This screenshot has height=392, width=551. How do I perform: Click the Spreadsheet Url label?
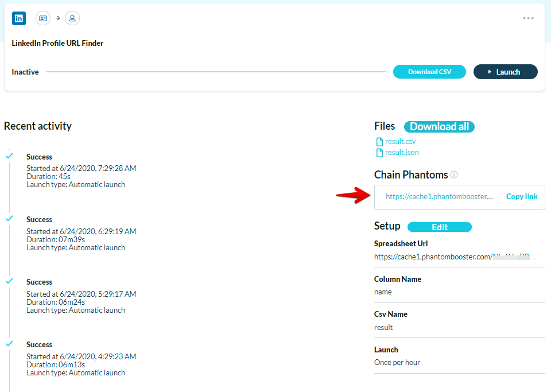[401, 243]
